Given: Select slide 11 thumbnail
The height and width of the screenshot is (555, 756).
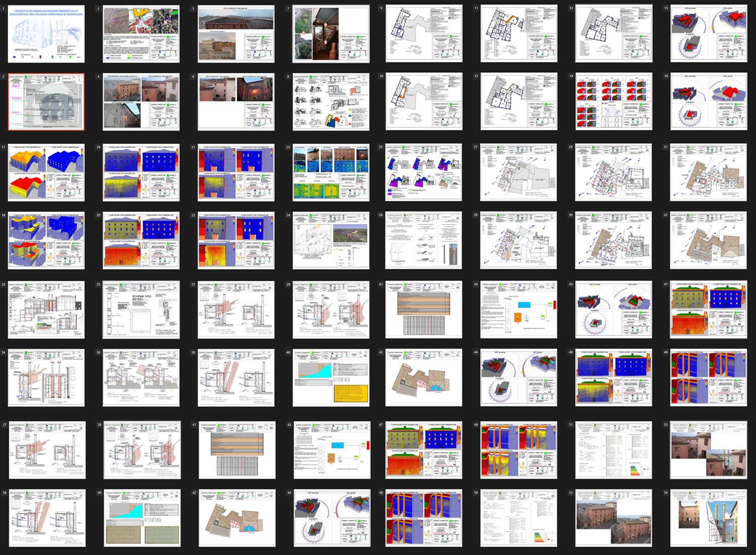Looking at the screenshot, I should (519, 34).
